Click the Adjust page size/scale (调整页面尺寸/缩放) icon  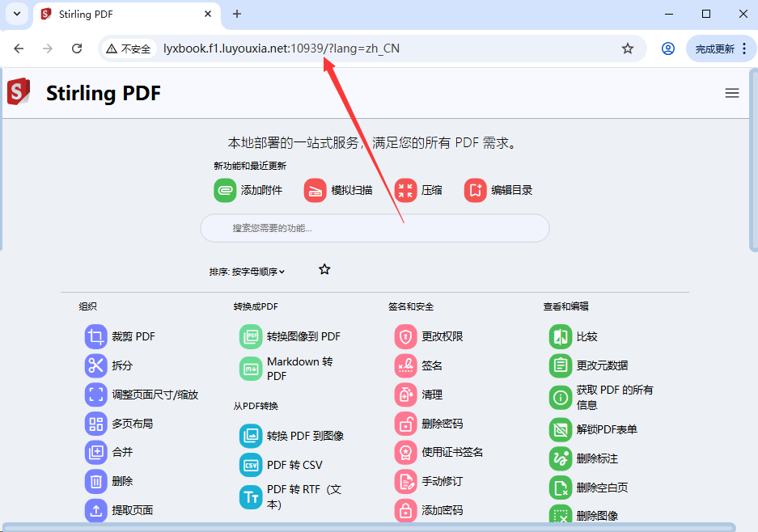click(95, 395)
